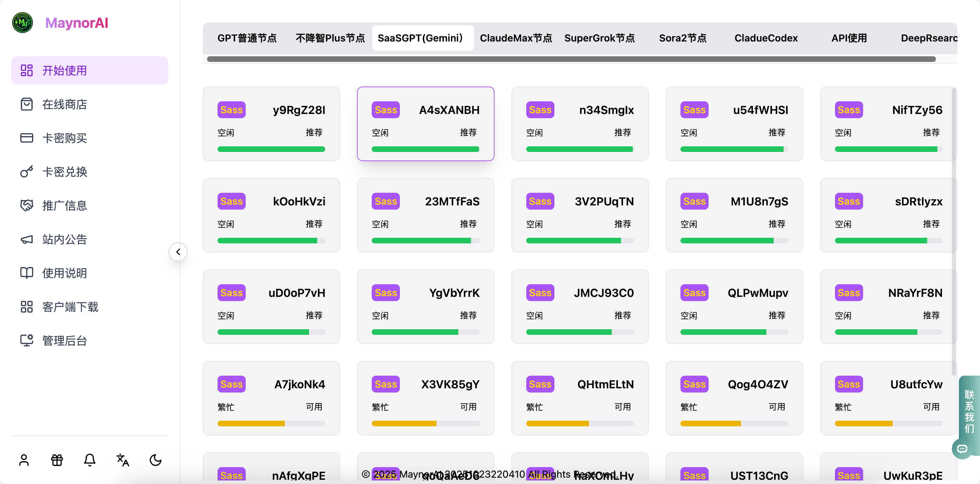Open the chat bubble support icon
Viewport: 980px width, 484px height.
click(962, 449)
